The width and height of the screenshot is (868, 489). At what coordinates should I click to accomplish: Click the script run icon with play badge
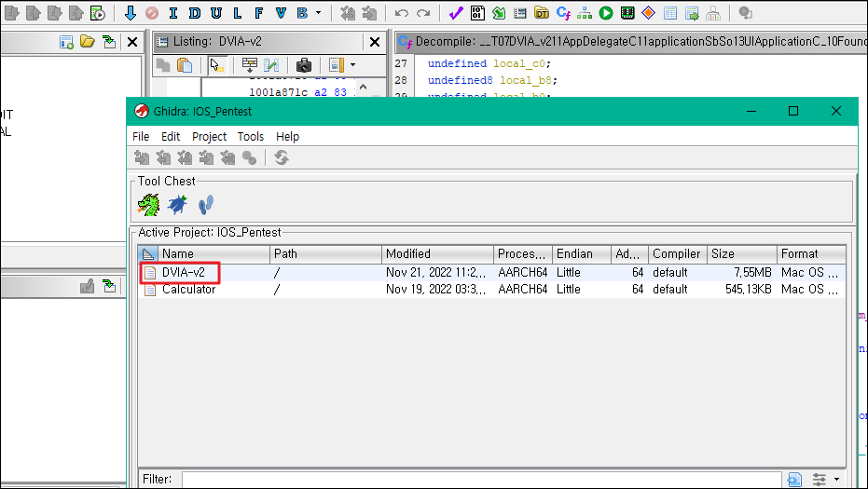[97, 13]
